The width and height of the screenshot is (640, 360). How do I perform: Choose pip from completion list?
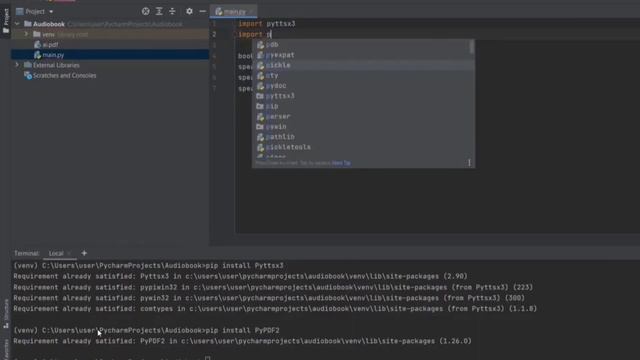tap(363, 106)
